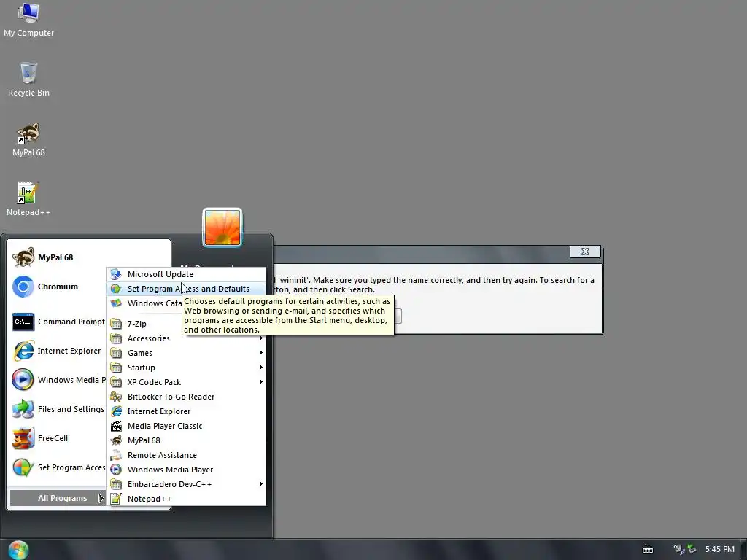Screen dimensions: 747x560
Task: Select BitLocker To Go Reader entry
Action: 186,397
